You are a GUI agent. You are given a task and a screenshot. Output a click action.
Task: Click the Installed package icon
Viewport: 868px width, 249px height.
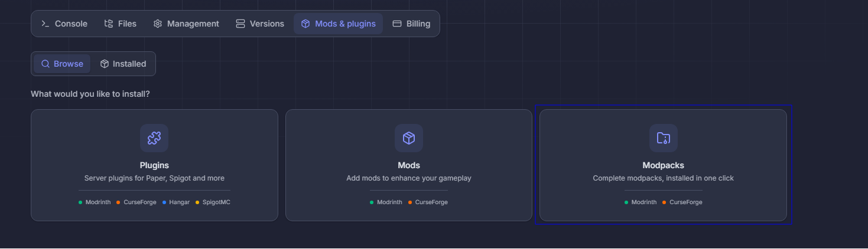(x=105, y=64)
